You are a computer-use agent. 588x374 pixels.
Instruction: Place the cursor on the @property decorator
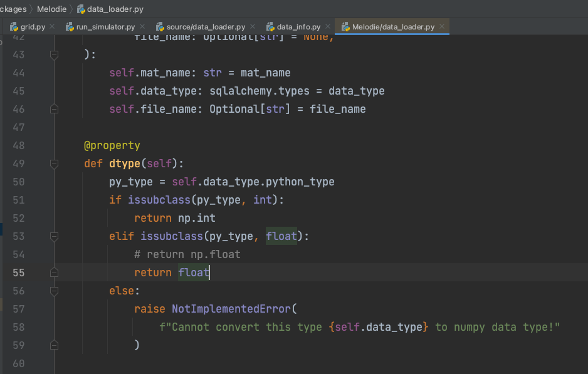(x=112, y=145)
